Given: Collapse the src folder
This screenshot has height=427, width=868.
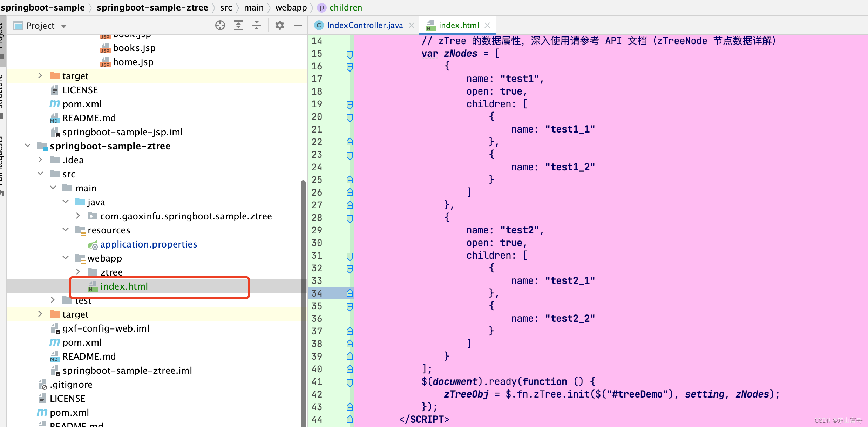Looking at the screenshot, I should coord(40,174).
